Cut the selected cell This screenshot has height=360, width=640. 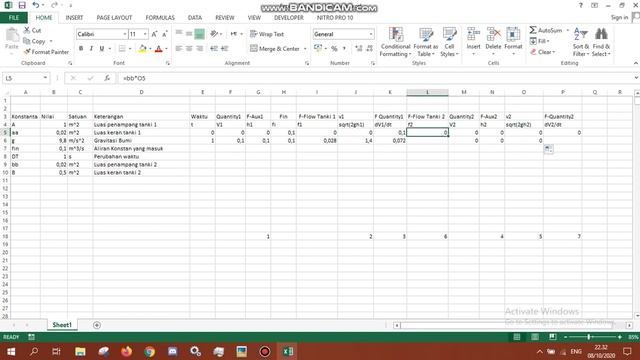click(x=32, y=30)
